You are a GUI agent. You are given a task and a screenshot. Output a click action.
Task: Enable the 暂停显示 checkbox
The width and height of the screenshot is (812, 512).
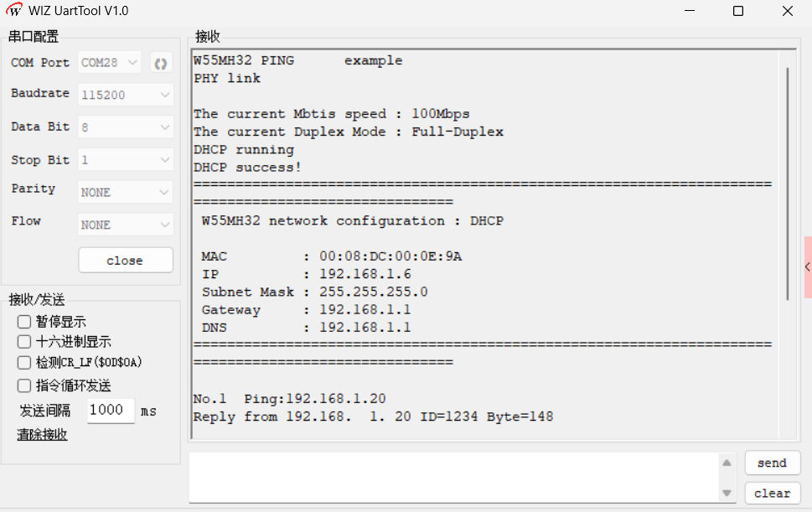[23, 322]
